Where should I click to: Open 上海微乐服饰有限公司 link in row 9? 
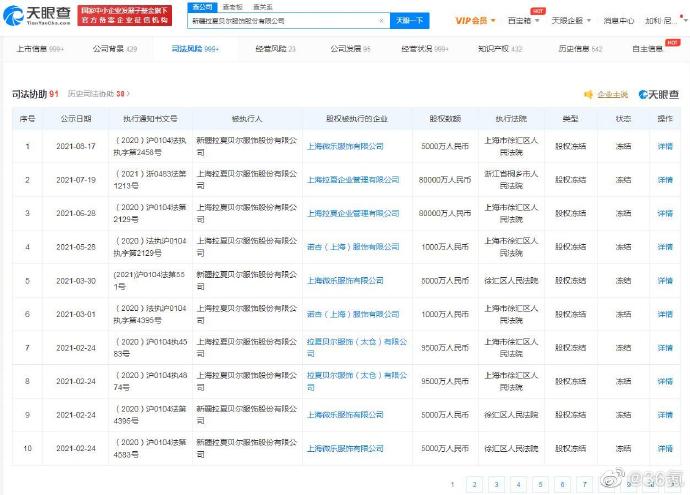coord(345,415)
